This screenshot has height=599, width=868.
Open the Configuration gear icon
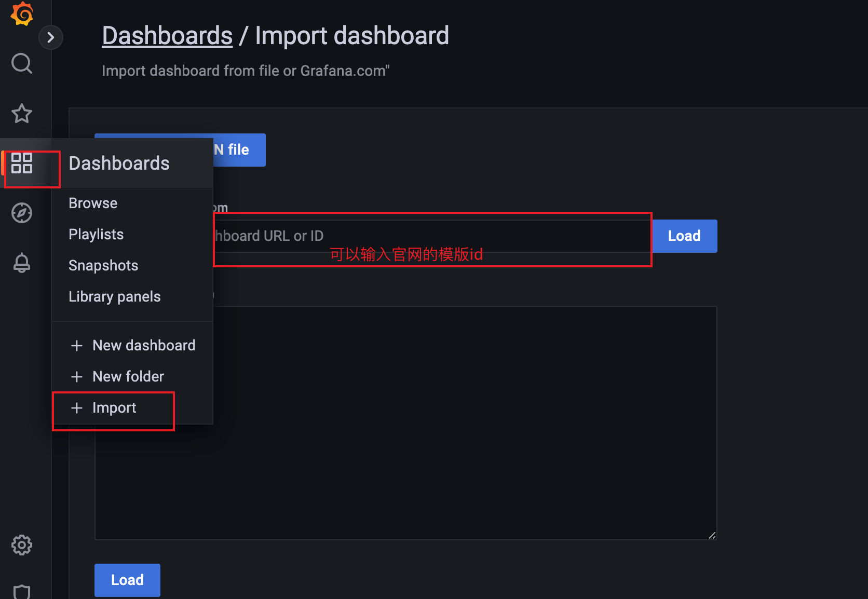(x=22, y=545)
